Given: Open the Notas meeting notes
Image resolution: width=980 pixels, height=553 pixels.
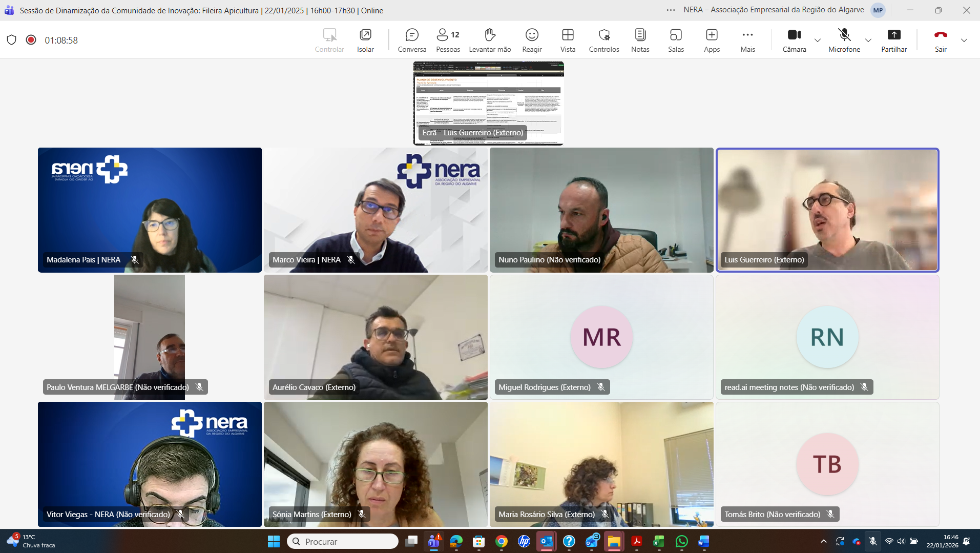Looking at the screenshot, I should (639, 40).
